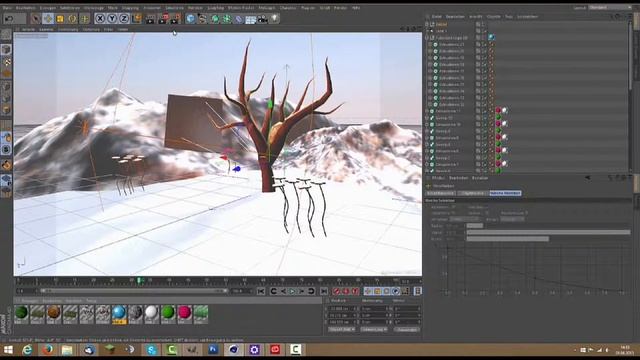Click the floor/environment grid icon
Viewport: 640px width, 360px height.
click(251, 18)
